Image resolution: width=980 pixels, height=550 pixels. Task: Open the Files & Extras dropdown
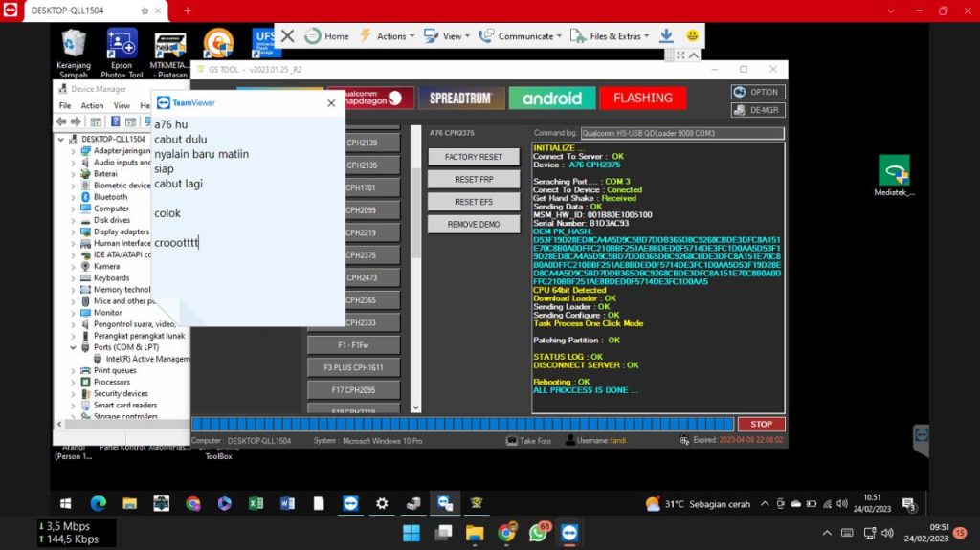pyautogui.click(x=610, y=36)
